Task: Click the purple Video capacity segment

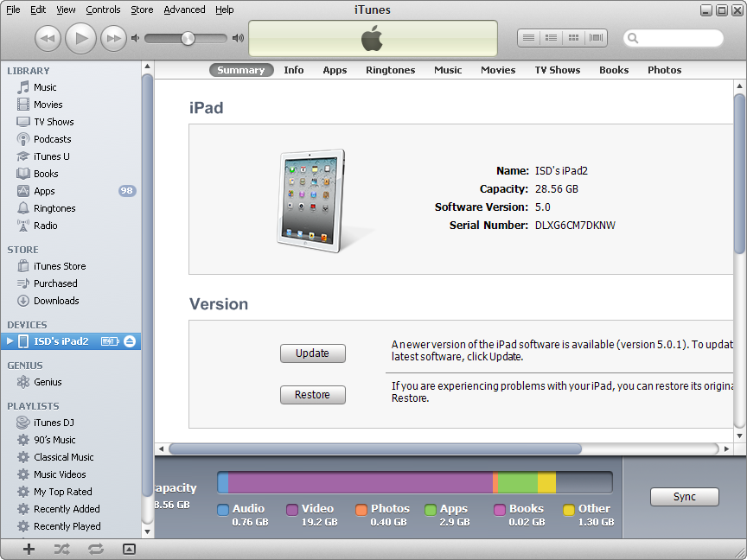Action: [361, 482]
